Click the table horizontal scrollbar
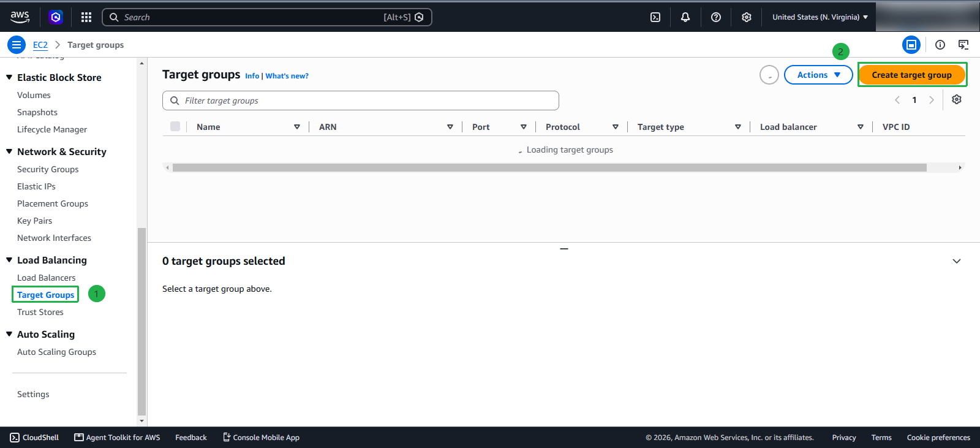Image resolution: width=980 pixels, height=448 pixels. click(x=549, y=167)
